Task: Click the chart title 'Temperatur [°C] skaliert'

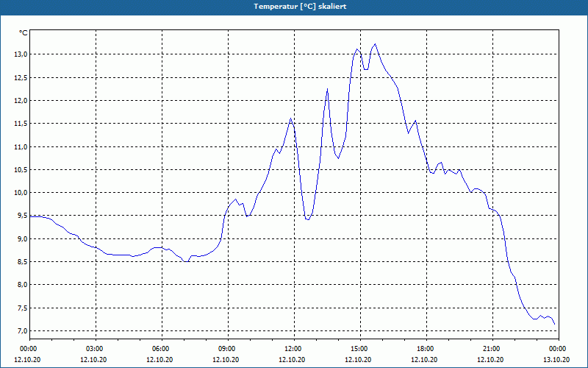Action: 300,7
